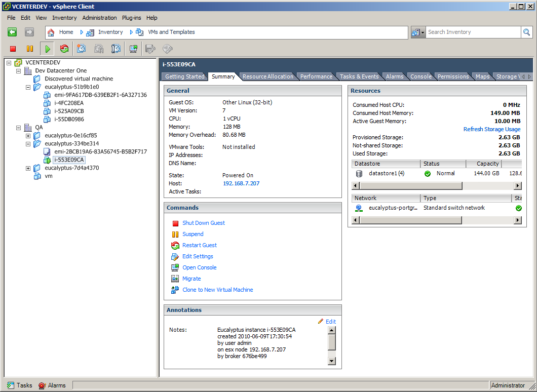Switch to the Performance tab
Screen dimensions: 537x392
316,76
